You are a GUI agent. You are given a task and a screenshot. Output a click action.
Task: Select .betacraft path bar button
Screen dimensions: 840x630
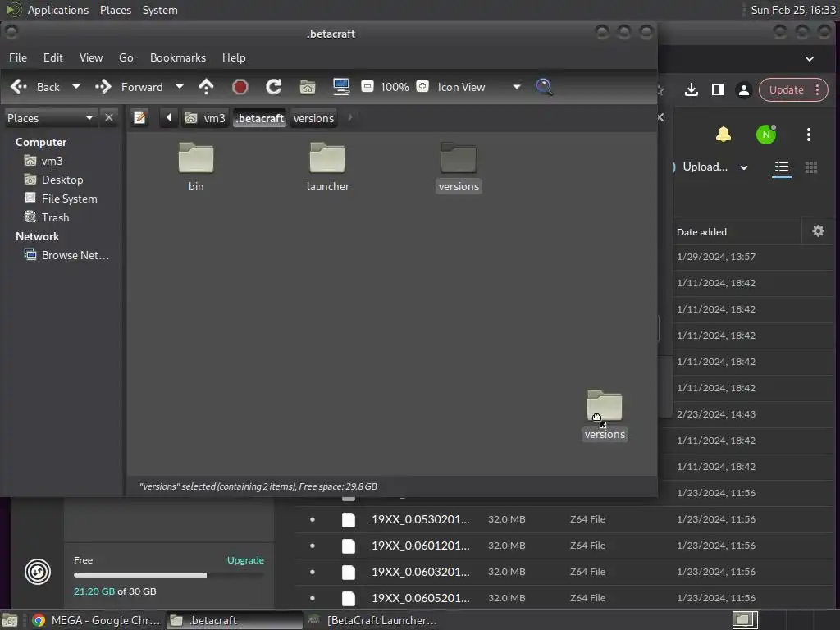(x=260, y=118)
